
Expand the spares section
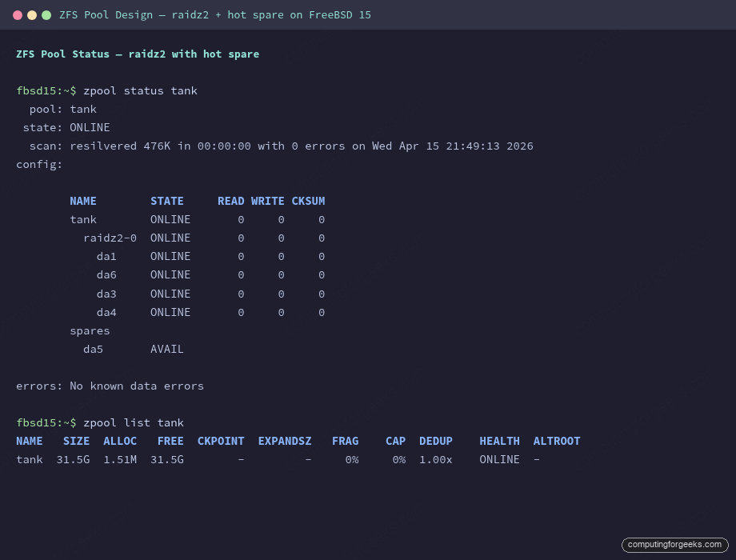pos(90,330)
